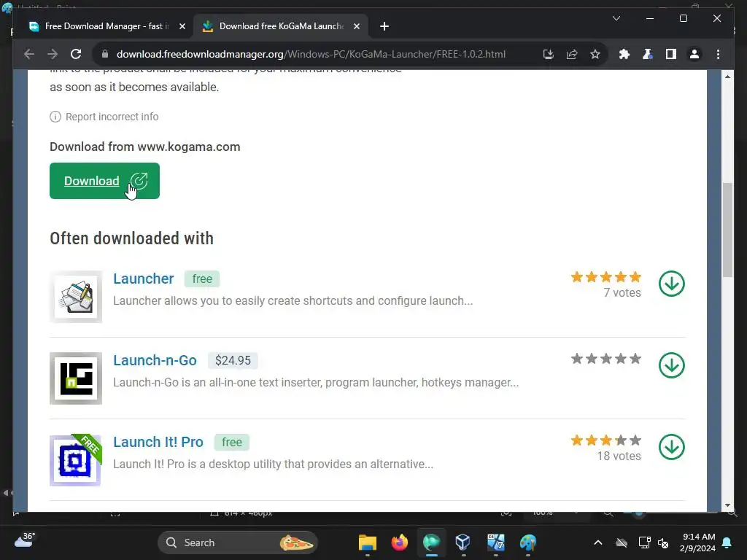Open VirtualBox cube icon in taskbar
Image resolution: width=747 pixels, height=560 pixels.
pos(463,542)
